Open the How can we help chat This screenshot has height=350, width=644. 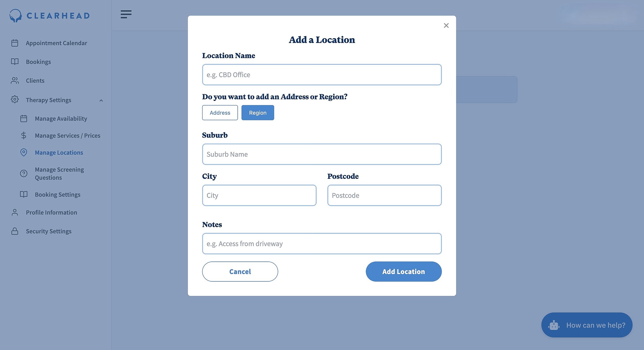587,325
